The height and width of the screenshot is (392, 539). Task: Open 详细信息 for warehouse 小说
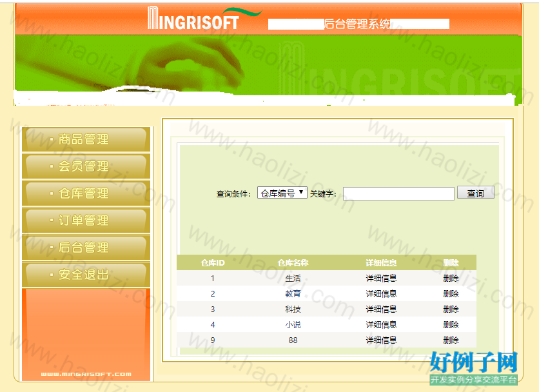(381, 324)
